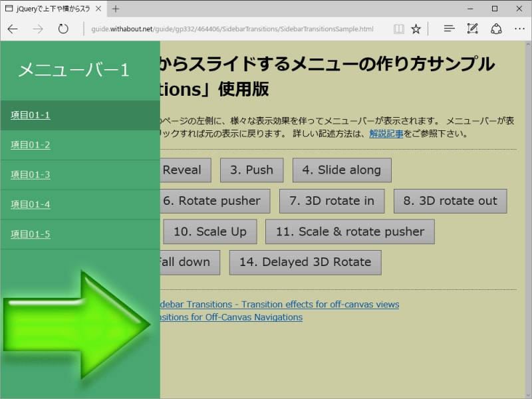Viewport: 532px width, 399px height.
Task: Make a Web Note on this page
Action: coord(473,29)
